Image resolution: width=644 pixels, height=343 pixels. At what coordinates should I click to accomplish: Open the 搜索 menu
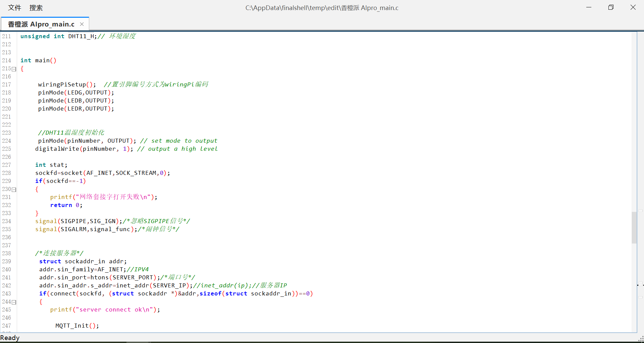pyautogui.click(x=36, y=8)
